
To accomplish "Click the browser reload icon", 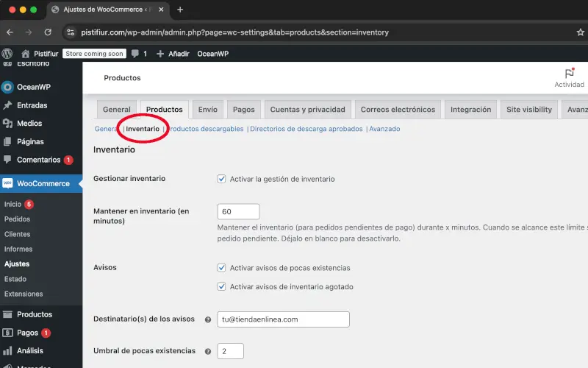I will point(48,32).
